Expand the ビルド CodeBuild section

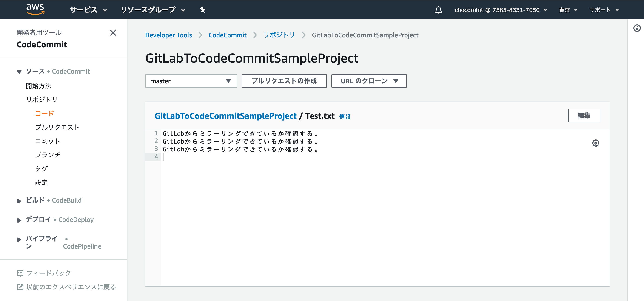click(19, 201)
